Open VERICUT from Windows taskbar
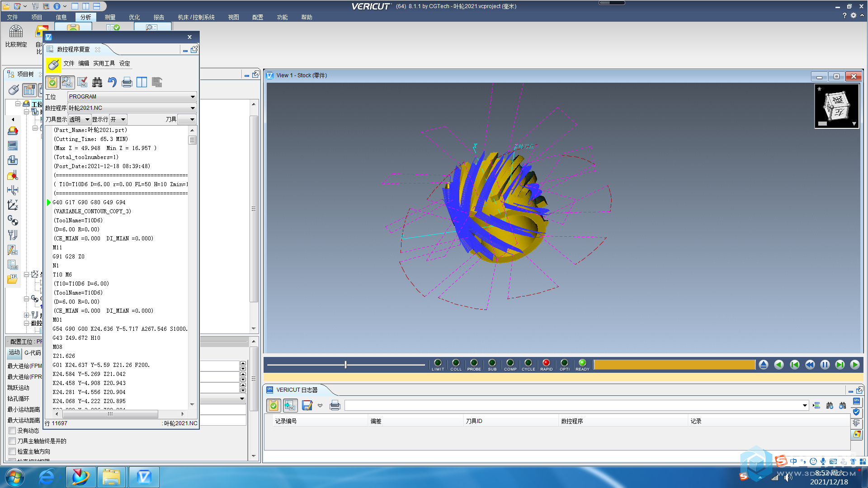Viewport: 868px width, 488px height. tap(144, 477)
